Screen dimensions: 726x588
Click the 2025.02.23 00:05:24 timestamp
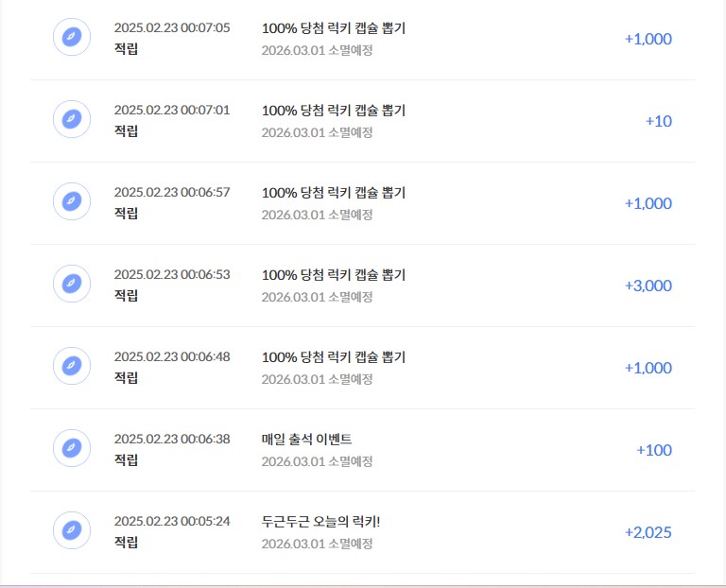pos(172,521)
